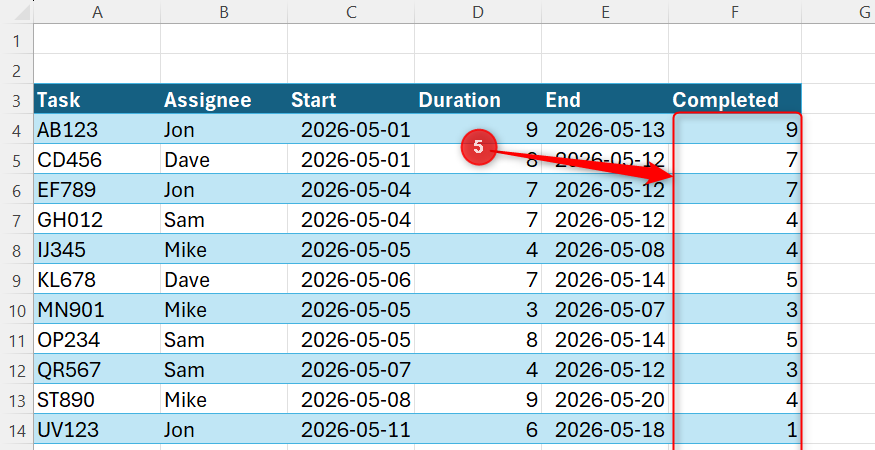
Task: Select start date 2026-05-08 for ST890
Action: coord(351,400)
